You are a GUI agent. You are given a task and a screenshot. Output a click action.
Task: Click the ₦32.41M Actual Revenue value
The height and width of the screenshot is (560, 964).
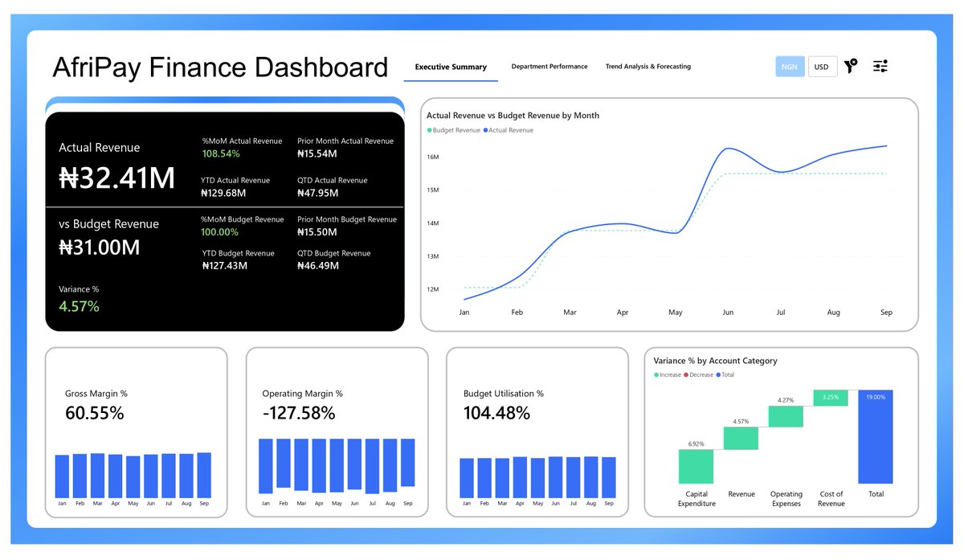[x=117, y=178]
